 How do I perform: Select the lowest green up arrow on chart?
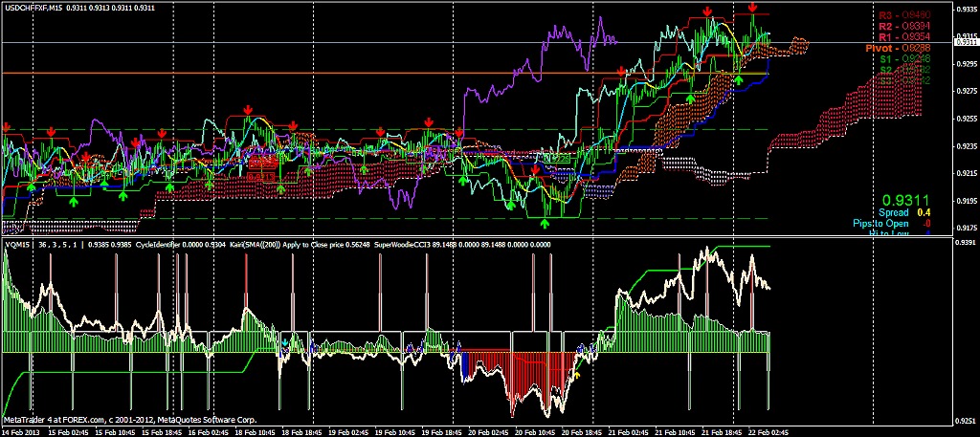click(x=545, y=223)
